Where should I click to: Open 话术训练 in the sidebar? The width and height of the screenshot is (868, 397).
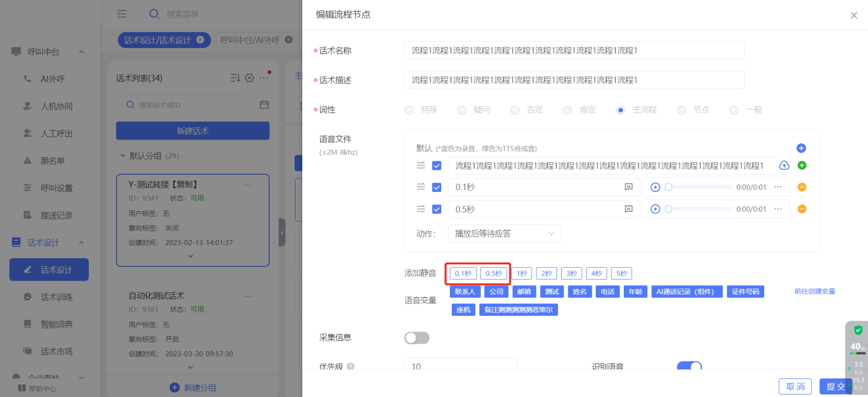click(x=56, y=297)
